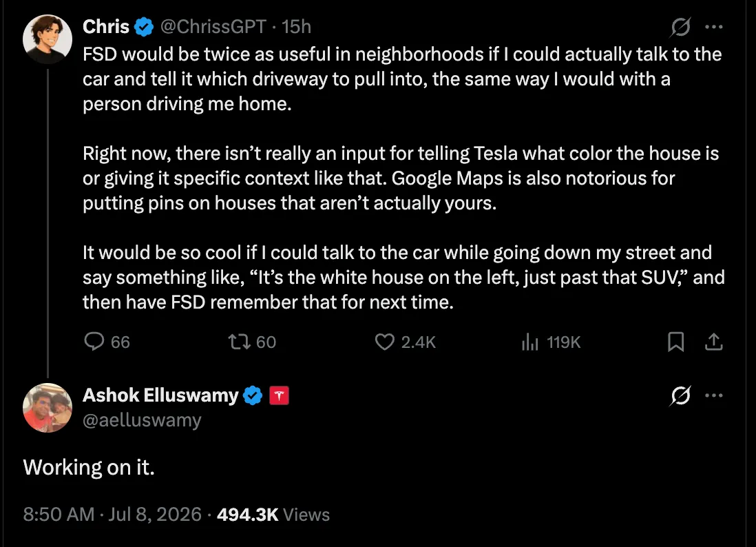Click the Grok icon on Ashok's reply
756x547 pixels.
pyautogui.click(x=680, y=395)
